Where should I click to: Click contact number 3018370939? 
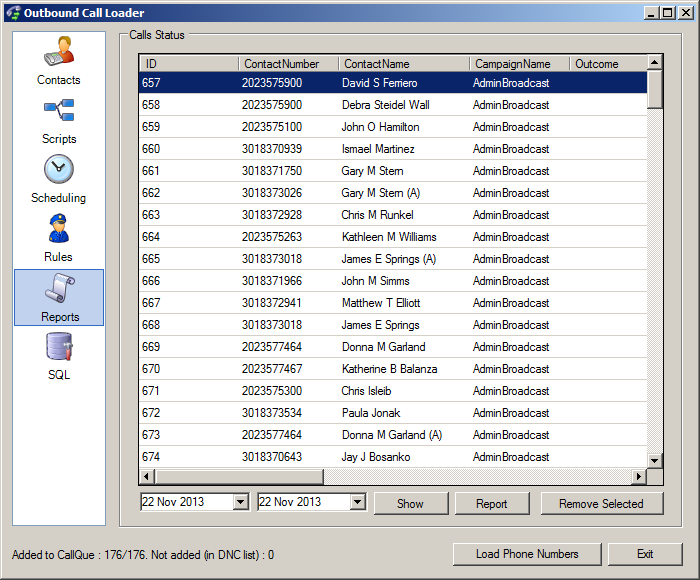[x=272, y=149]
